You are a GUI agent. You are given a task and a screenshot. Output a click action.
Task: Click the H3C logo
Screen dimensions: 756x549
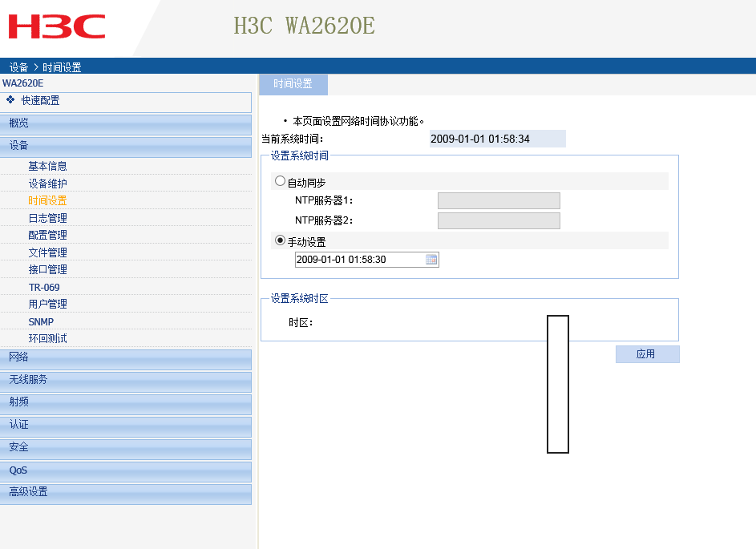point(57,26)
